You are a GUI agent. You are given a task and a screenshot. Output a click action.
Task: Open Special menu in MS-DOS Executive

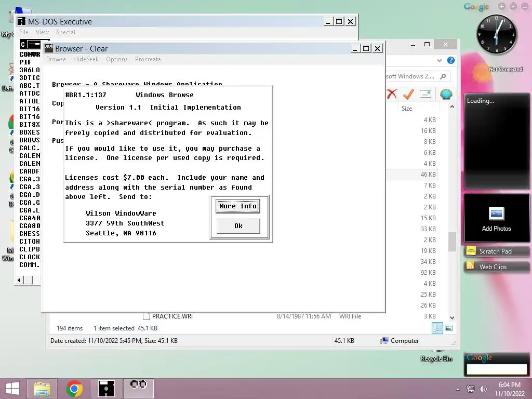[65, 32]
